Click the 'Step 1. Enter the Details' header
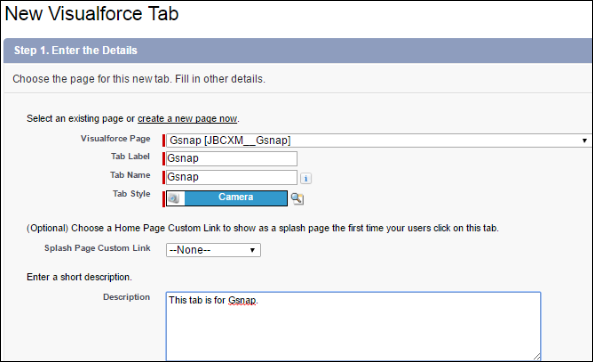The image size is (593, 362). 76,50
